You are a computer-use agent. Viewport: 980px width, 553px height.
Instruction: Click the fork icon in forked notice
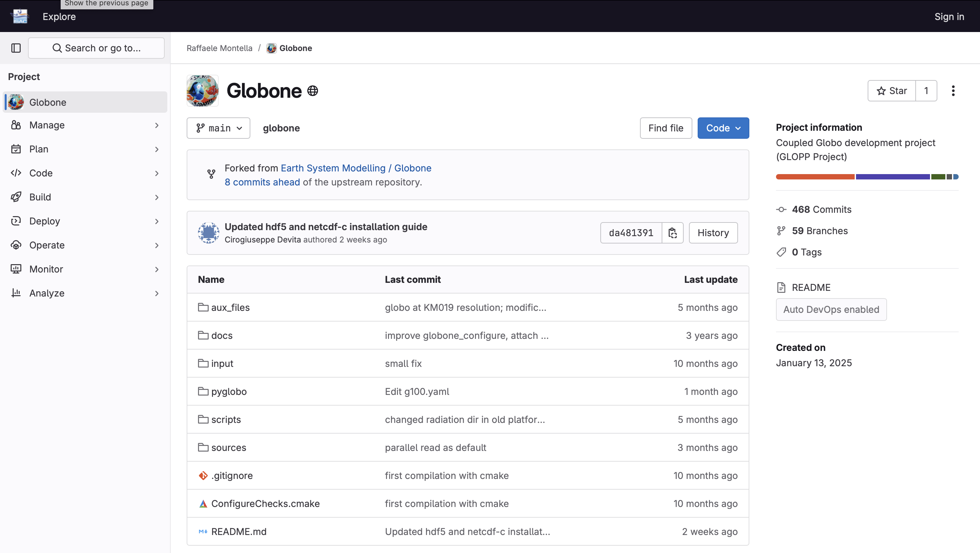point(211,174)
